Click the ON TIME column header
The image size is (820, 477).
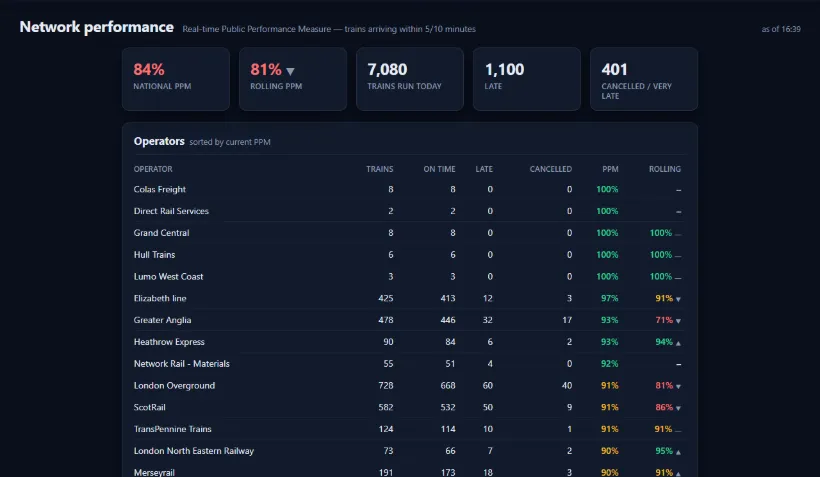click(x=439, y=169)
